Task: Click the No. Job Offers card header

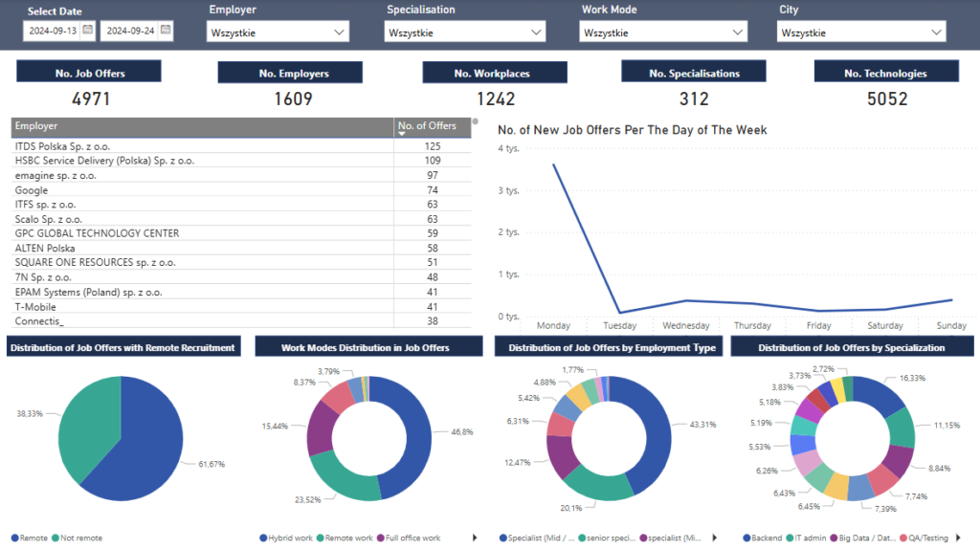Action: click(90, 73)
